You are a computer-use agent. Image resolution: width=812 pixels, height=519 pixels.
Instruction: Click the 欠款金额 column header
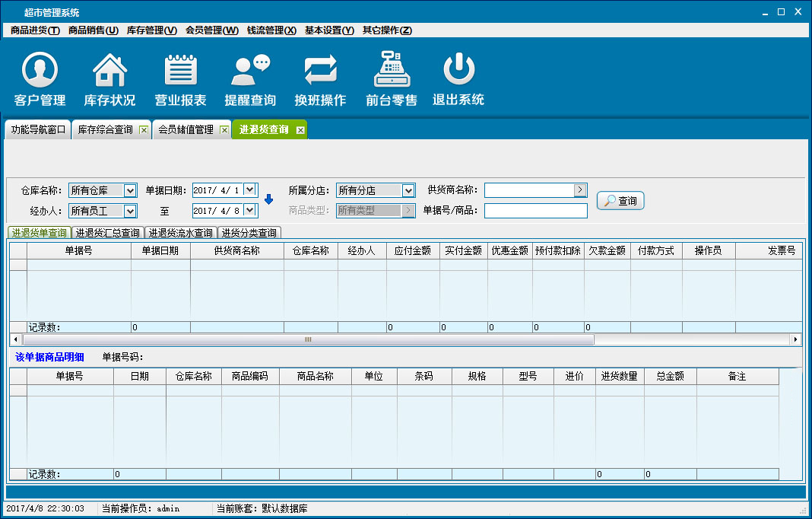[607, 250]
